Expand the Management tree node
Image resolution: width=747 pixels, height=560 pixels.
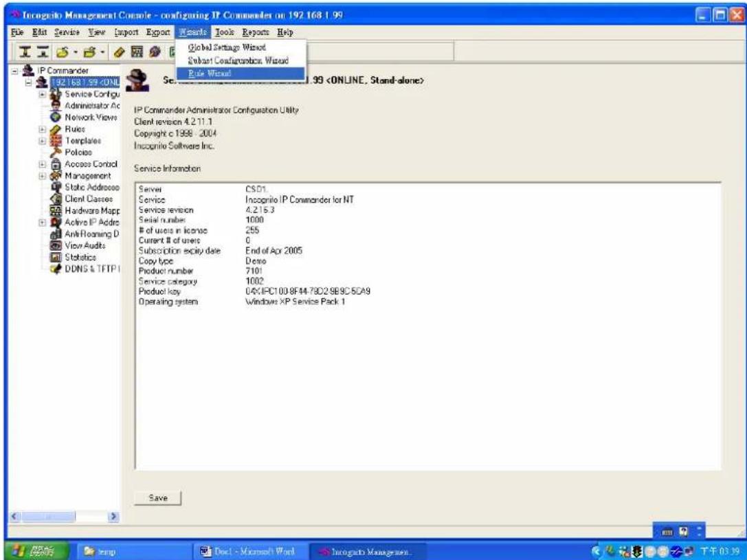[x=43, y=176]
